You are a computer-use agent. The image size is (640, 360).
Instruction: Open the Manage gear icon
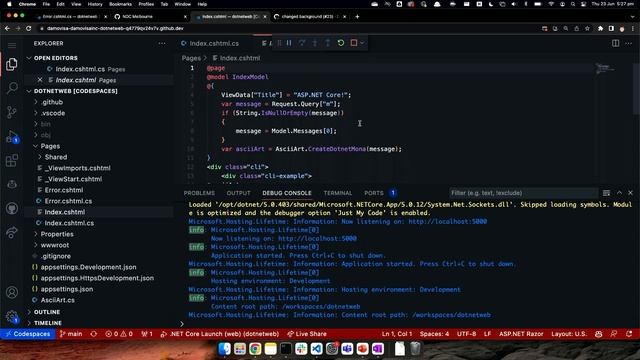pyautogui.click(x=12, y=316)
